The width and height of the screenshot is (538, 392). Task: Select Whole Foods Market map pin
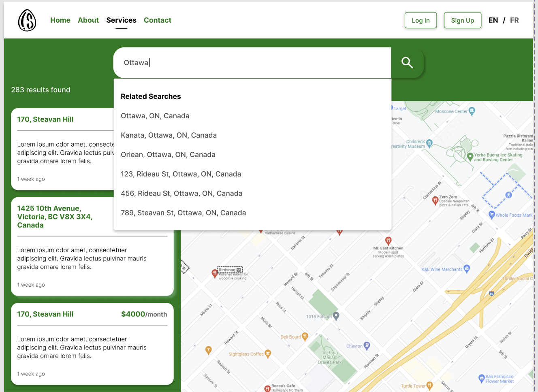tap(492, 215)
